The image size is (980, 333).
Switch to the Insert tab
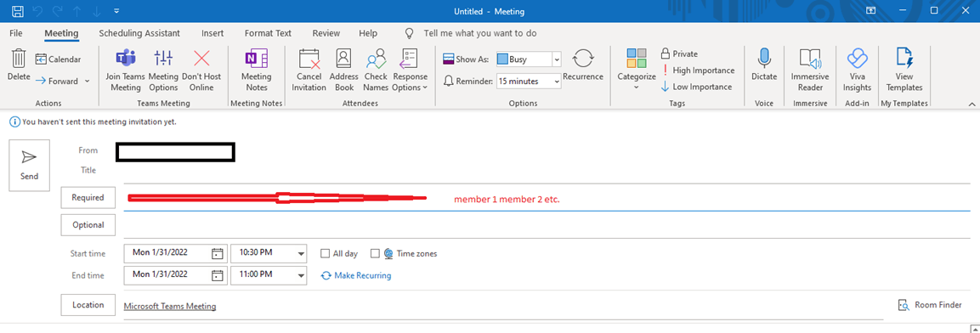point(212,33)
